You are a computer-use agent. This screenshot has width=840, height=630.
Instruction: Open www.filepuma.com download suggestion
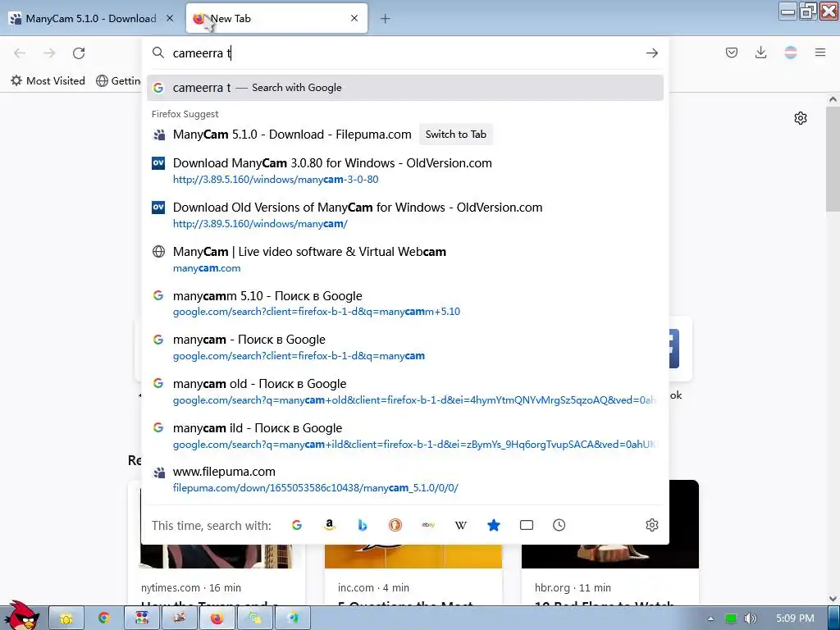[405, 479]
